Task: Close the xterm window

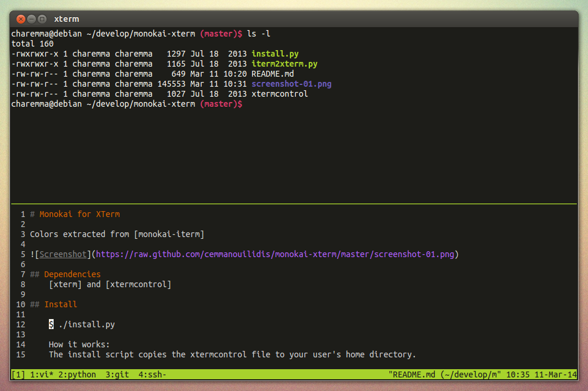Action: (x=21, y=19)
